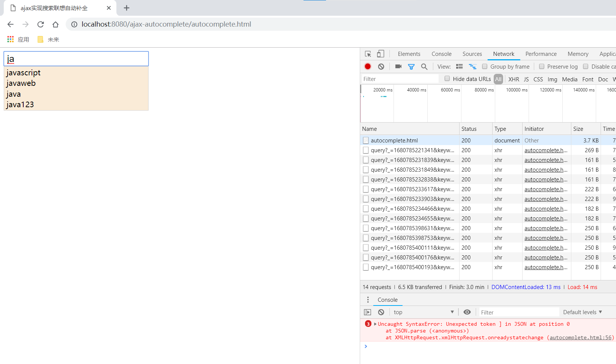Activate the inspect element picker
616x364 pixels.
tap(368, 54)
